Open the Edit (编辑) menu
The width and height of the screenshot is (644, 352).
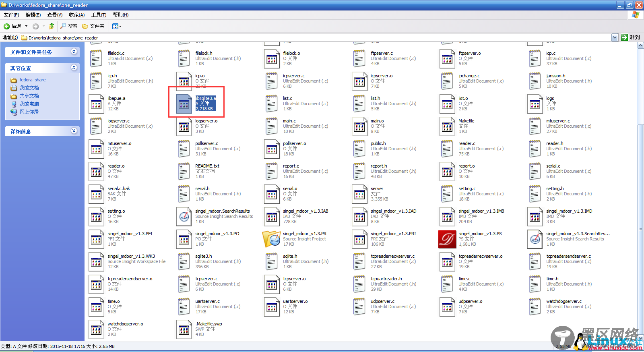[33, 15]
